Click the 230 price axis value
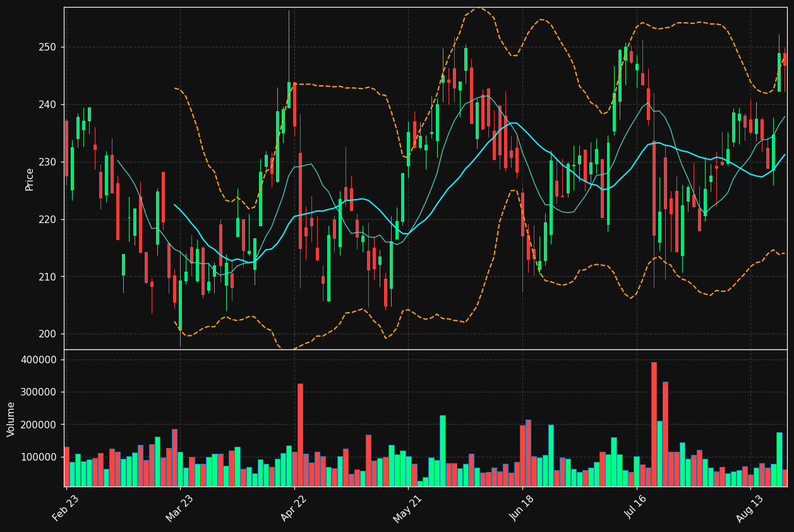 click(x=48, y=162)
